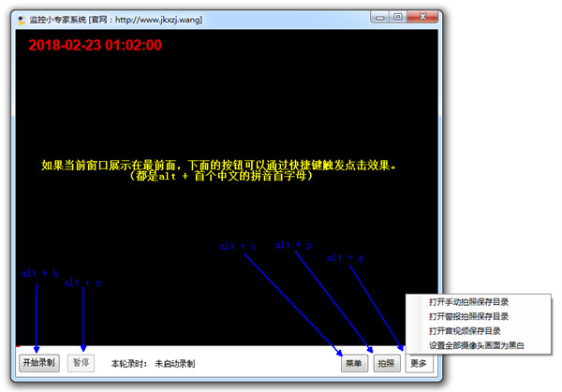Click the red 2018-02-23 timestamp overlay
The height and width of the screenshot is (392, 562).
[95, 44]
